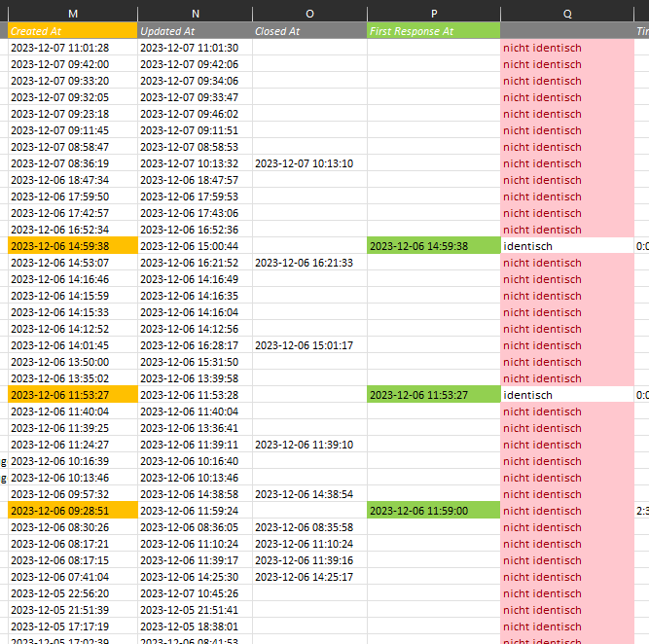The width and height of the screenshot is (649, 644).
Task: Select cell 2023-12-07 11:01:28 in Created At
Action: (73, 48)
